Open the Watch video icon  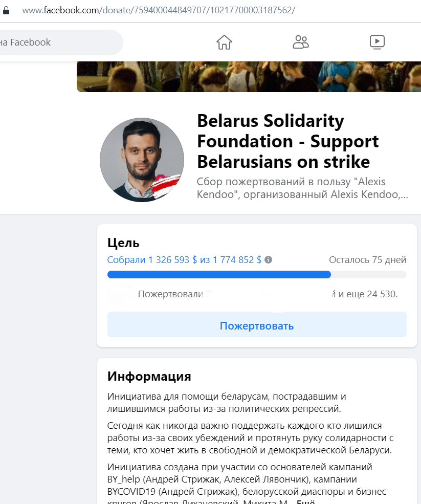[377, 42]
